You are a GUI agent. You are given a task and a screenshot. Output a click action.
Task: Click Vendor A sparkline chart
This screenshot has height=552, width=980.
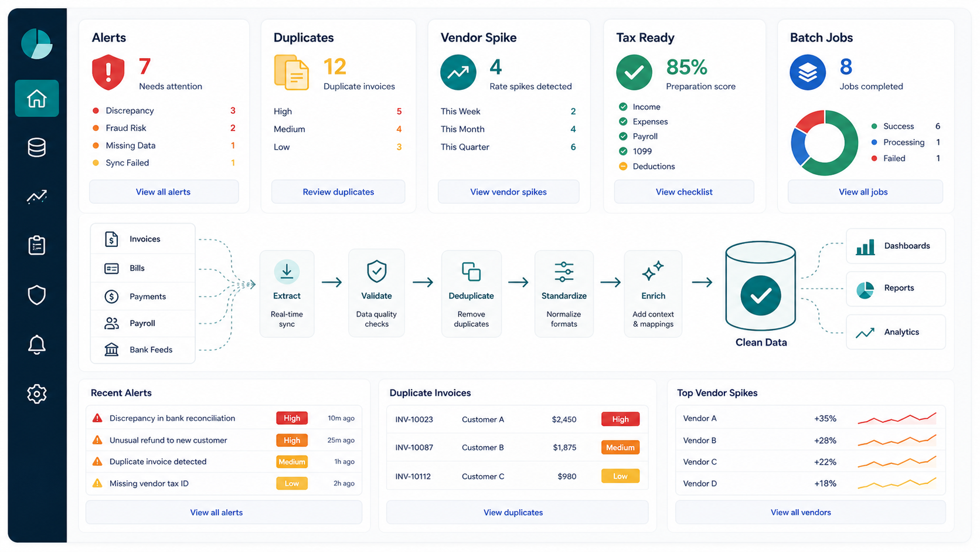tap(897, 418)
